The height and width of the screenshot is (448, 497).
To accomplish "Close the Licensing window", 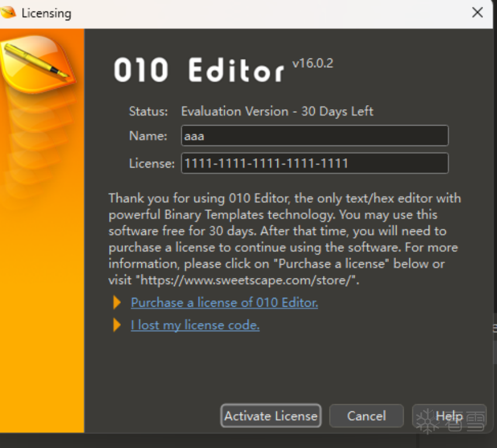I will 477,13.
